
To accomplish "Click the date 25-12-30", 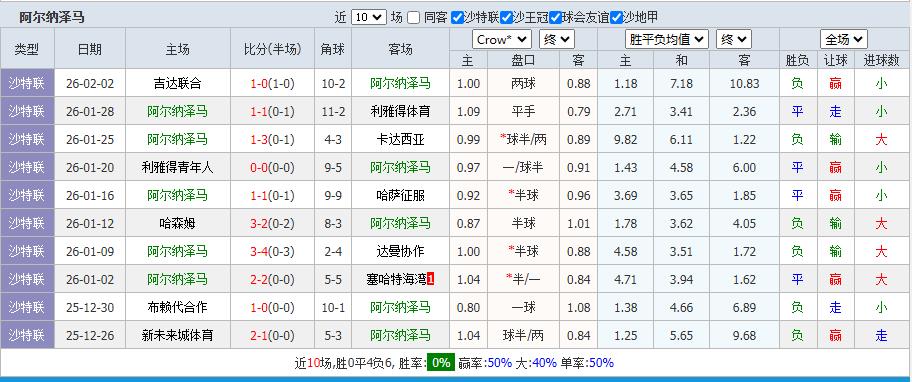I will (90, 307).
